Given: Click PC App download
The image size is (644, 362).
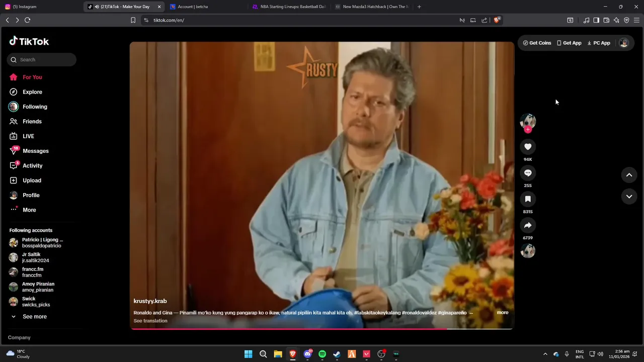Looking at the screenshot, I should (599, 43).
